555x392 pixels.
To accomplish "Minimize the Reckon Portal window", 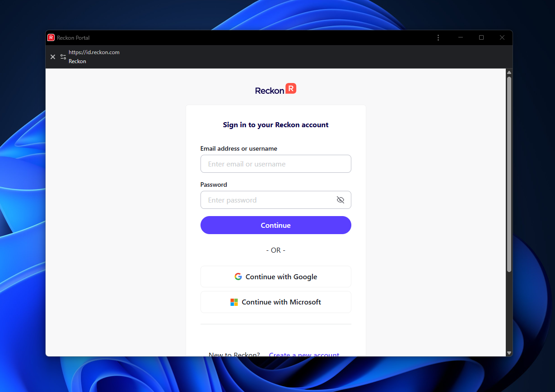I will pos(461,38).
